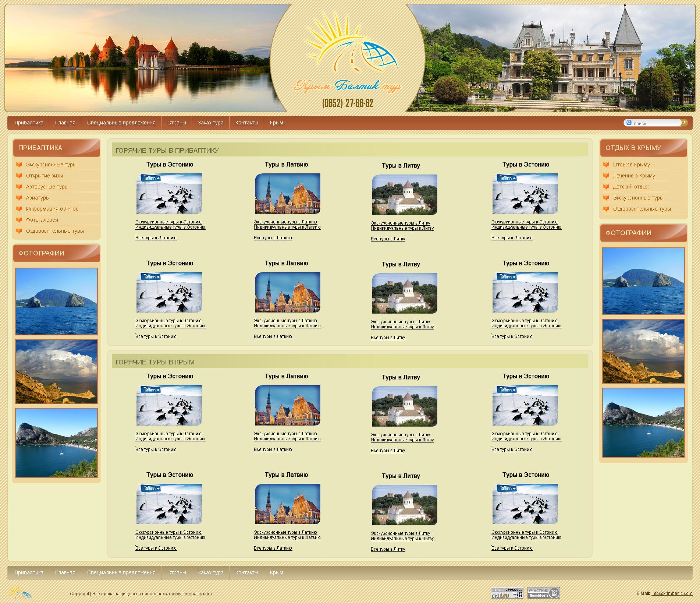Open Экскурсионные туры link in Отдых в Крыму panel
This screenshot has width=700, height=603.
(638, 198)
